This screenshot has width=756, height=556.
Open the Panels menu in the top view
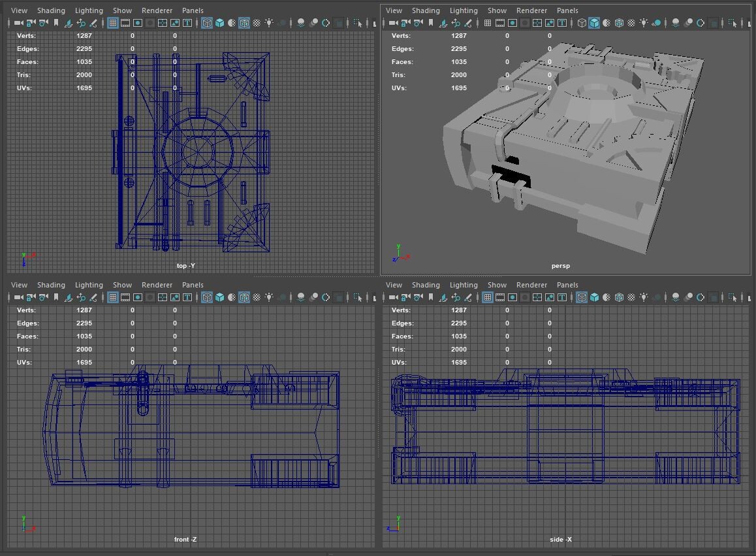pyautogui.click(x=193, y=10)
